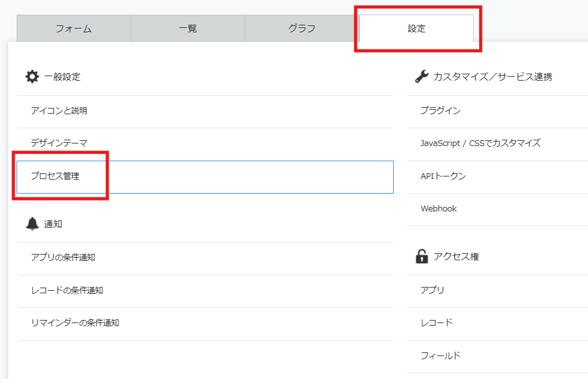Click the padlock icon beside アクセス権
The height and width of the screenshot is (379, 588).
click(422, 256)
